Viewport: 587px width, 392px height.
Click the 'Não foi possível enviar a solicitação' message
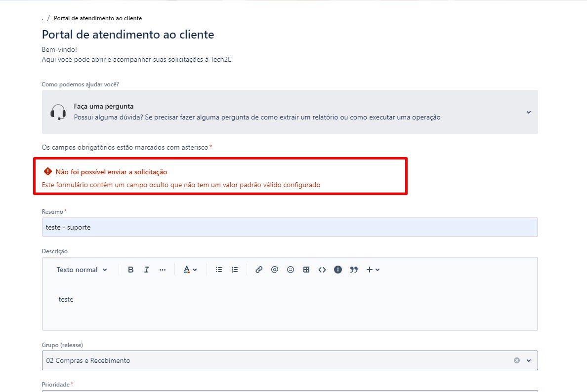point(111,172)
